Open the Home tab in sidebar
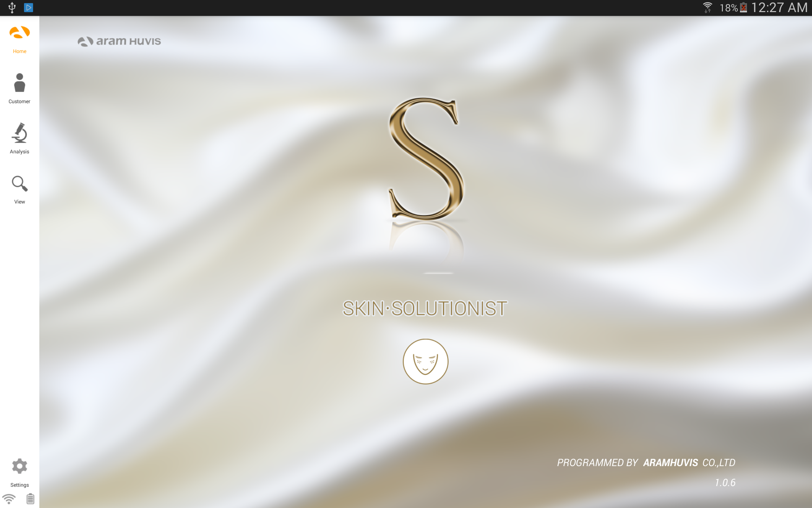The height and width of the screenshot is (508, 812). pyautogui.click(x=19, y=39)
